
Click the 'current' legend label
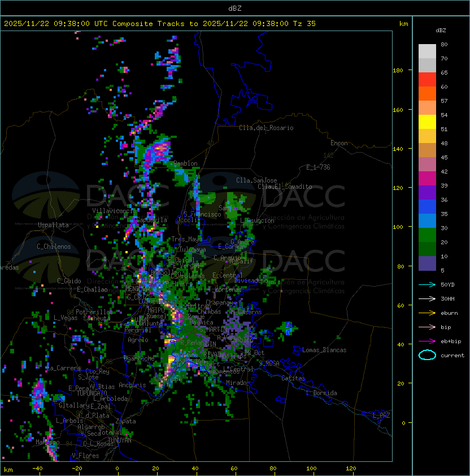pyautogui.click(x=452, y=355)
